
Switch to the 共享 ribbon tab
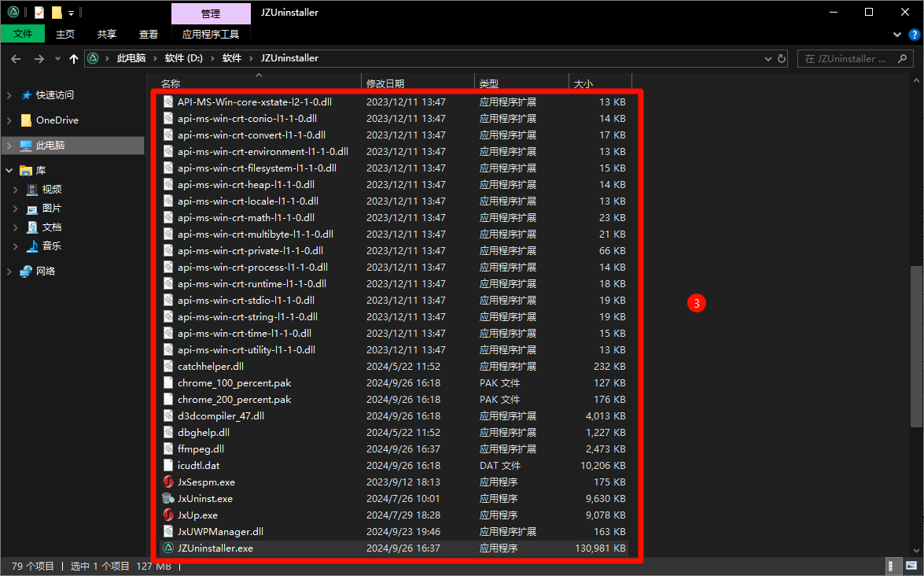(107, 34)
